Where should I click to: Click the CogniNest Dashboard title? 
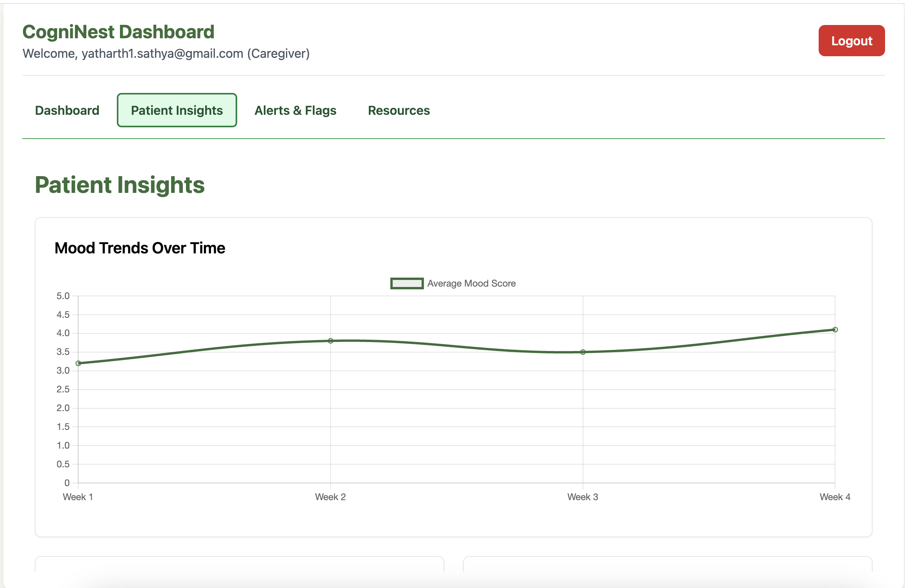[118, 32]
